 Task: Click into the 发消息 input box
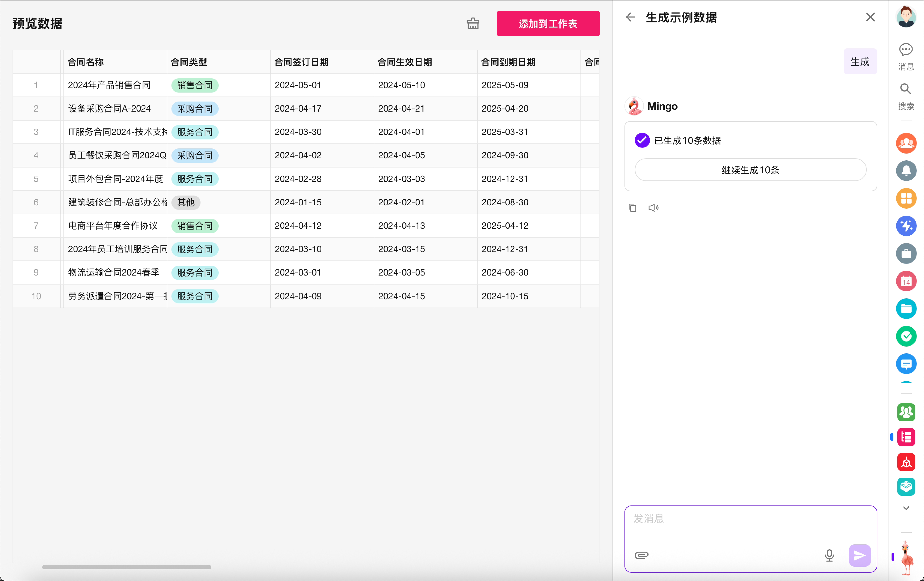coord(750,524)
